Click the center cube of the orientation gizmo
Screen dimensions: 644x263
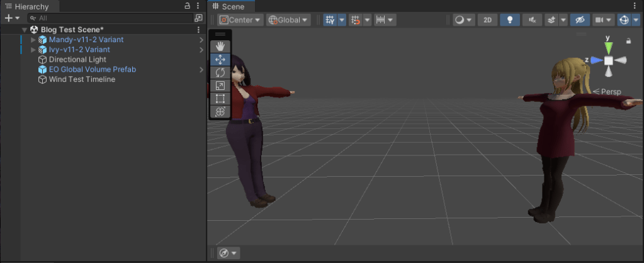608,60
